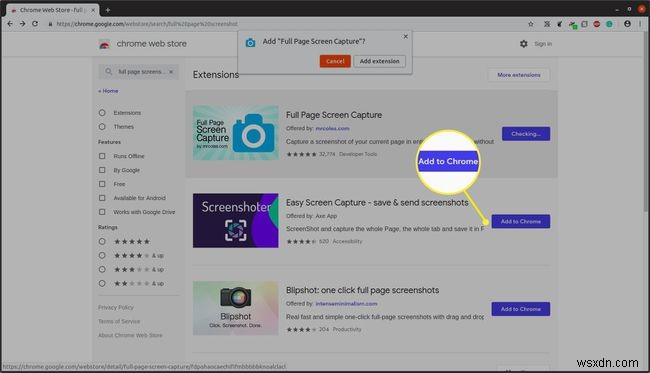Select the five-star rating filter
Image resolution: width=650 pixels, height=373 pixels.
click(102, 241)
